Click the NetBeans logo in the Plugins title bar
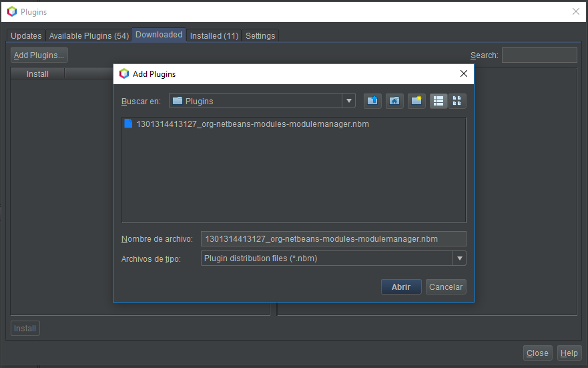The height and width of the screenshot is (368, 588). click(x=12, y=11)
